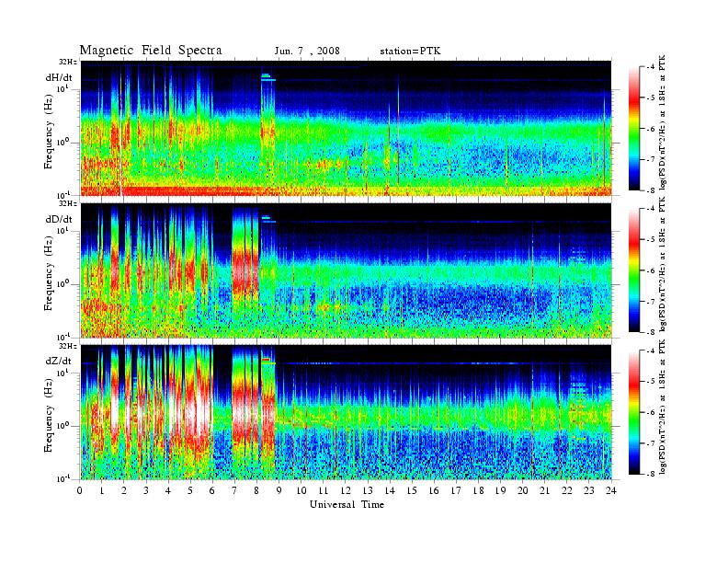Click the hour 18 tick label on time axis

click(478, 490)
